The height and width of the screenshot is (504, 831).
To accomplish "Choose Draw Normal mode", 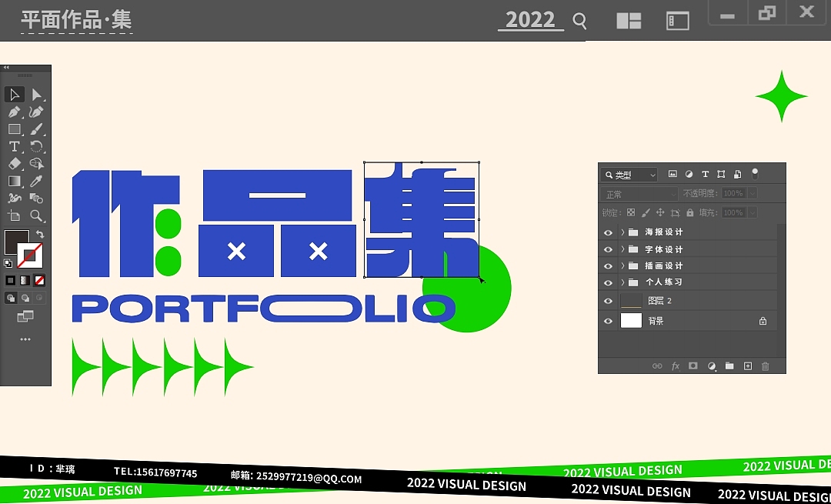I will tap(11, 299).
